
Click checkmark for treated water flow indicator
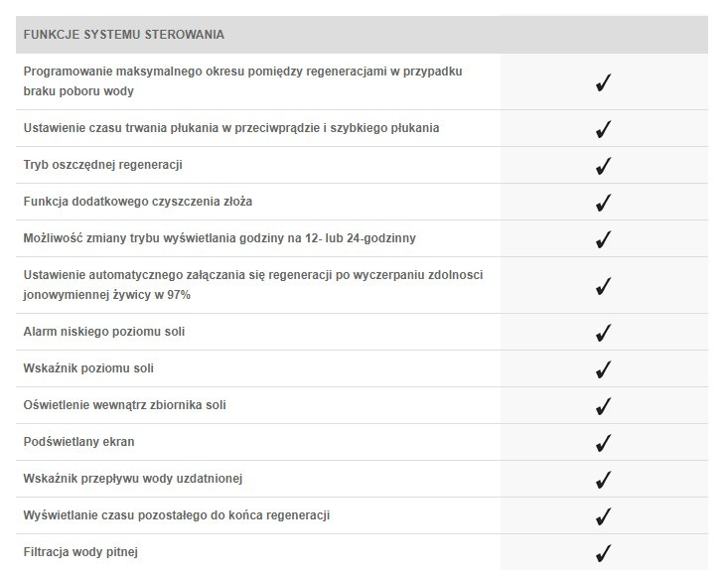tap(603, 480)
